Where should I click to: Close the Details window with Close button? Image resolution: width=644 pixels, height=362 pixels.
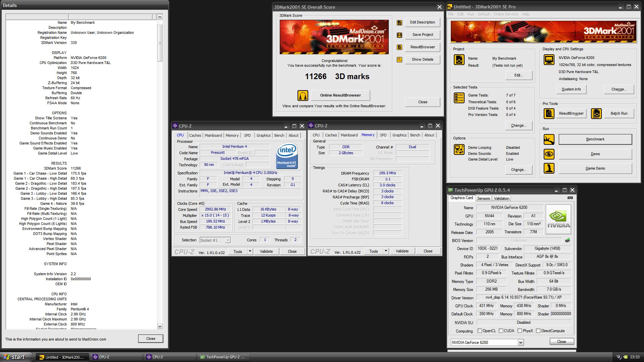click(x=151, y=339)
